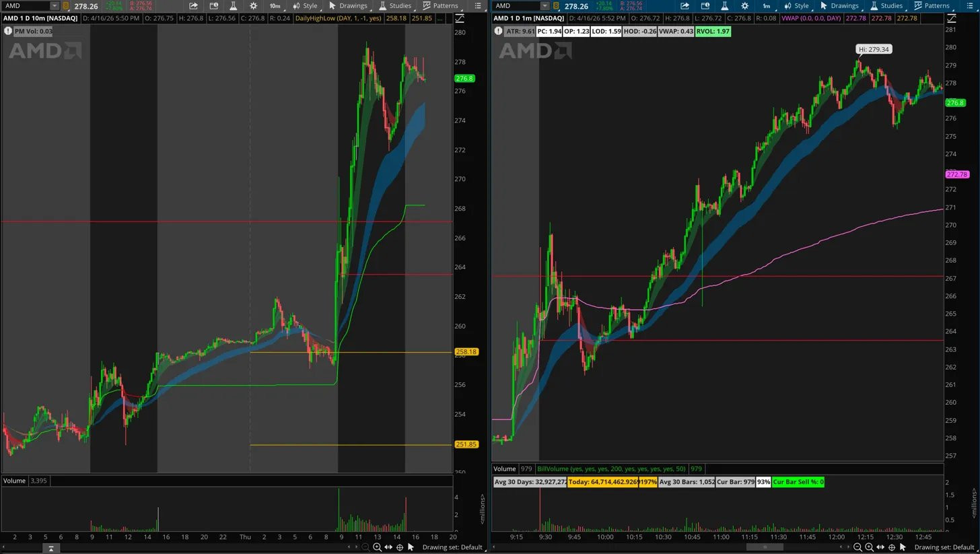Click the crosshair target icon on left chart
Screen dimensions: 980x554
coord(400,547)
